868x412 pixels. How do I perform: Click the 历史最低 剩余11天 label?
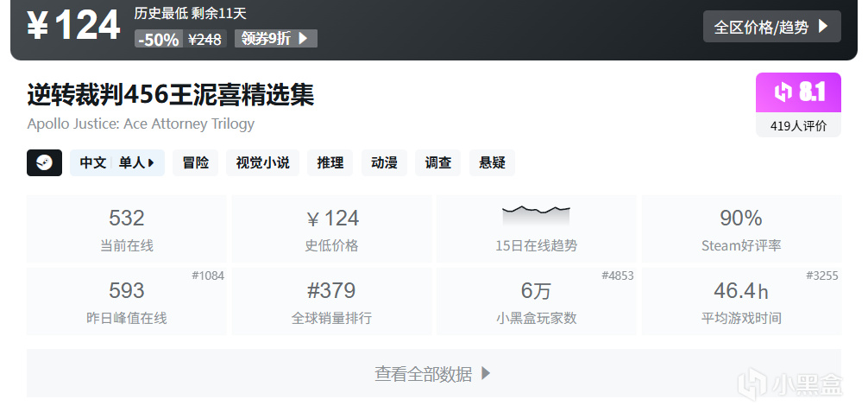coord(190,13)
